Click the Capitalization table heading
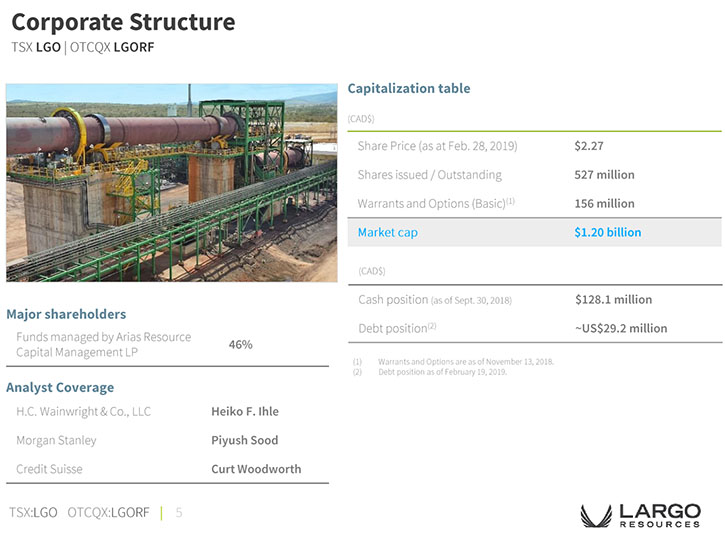 (408, 88)
